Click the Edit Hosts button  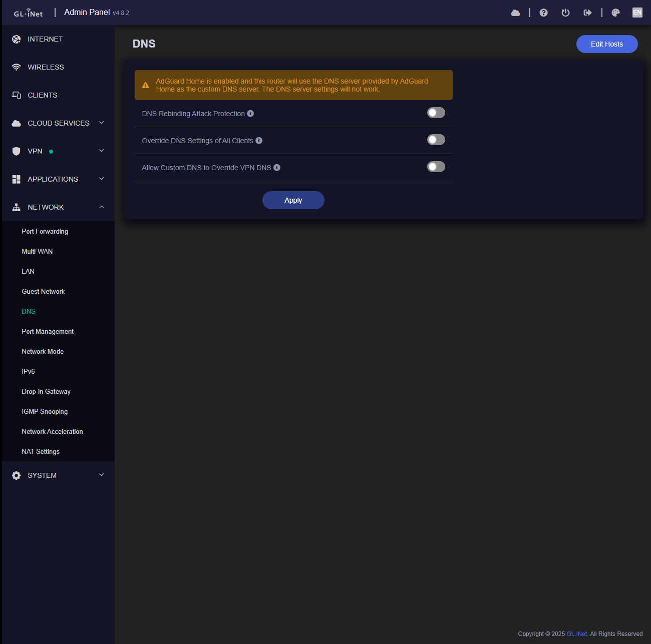click(606, 44)
